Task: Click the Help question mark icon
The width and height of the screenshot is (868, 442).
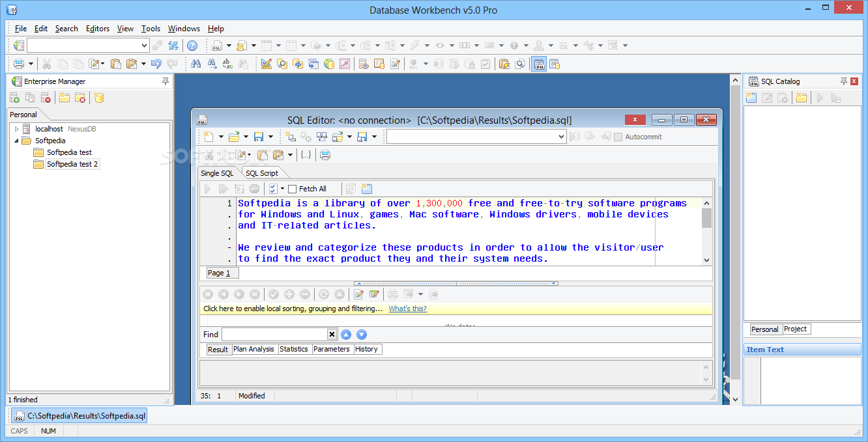Action: pyautogui.click(x=192, y=46)
